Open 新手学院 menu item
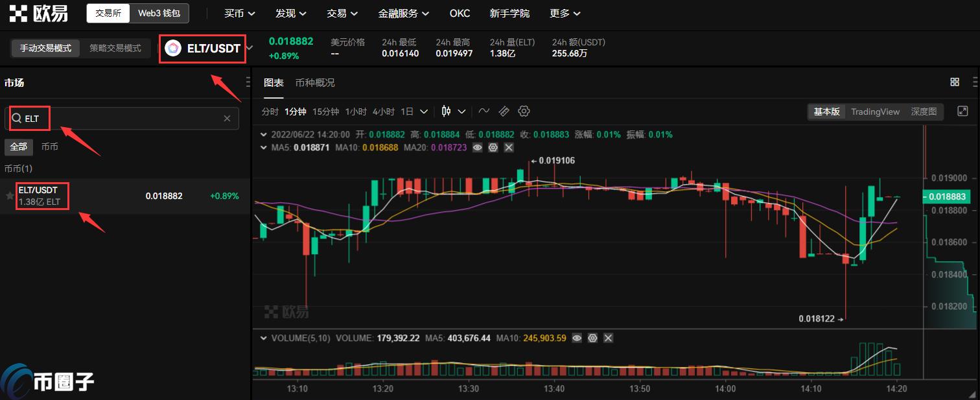Viewport: 980px width, 400px height. [509, 13]
